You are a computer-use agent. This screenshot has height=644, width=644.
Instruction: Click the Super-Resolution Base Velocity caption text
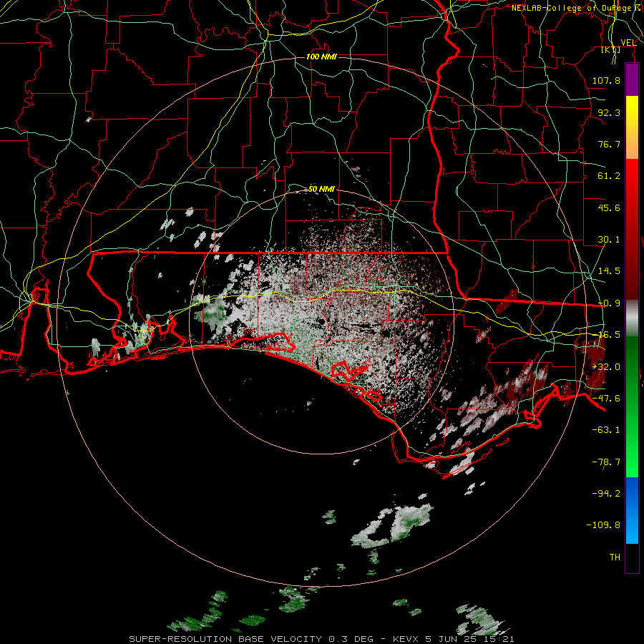coord(321,639)
